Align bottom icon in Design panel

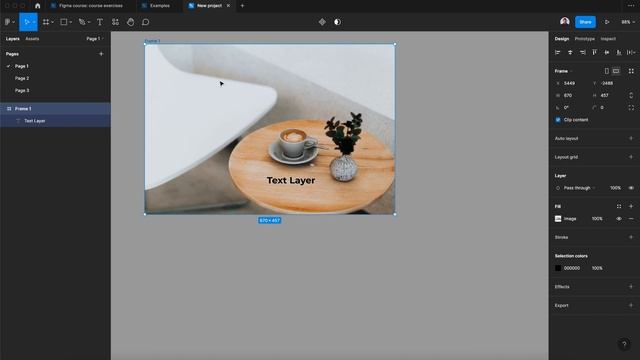pyautogui.click(x=619, y=52)
